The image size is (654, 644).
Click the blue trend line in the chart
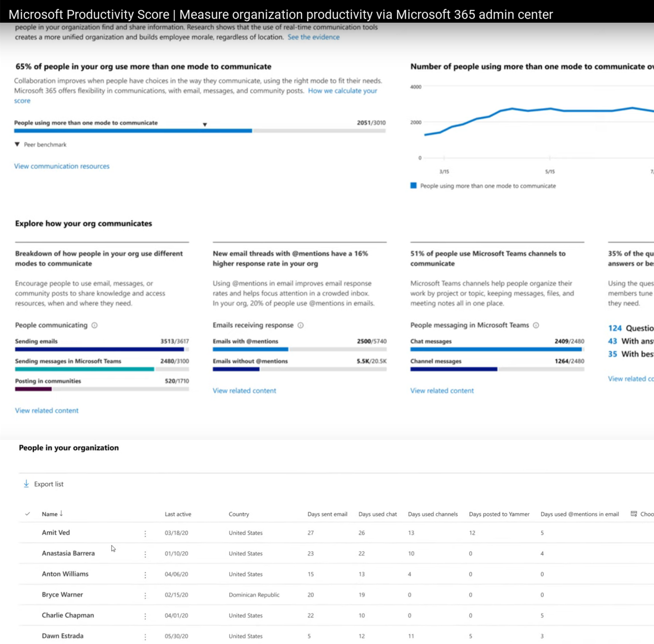550,109
